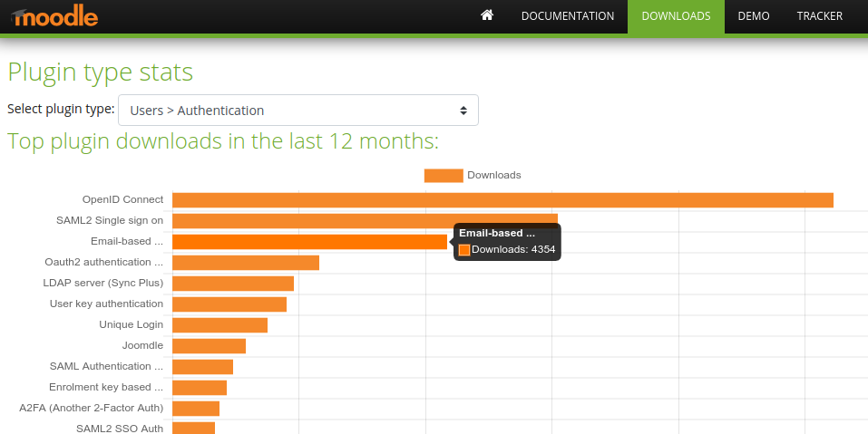Viewport: 868px width, 434px height.
Task: Click the 'Unique Login' axis label
Action: [132, 324]
